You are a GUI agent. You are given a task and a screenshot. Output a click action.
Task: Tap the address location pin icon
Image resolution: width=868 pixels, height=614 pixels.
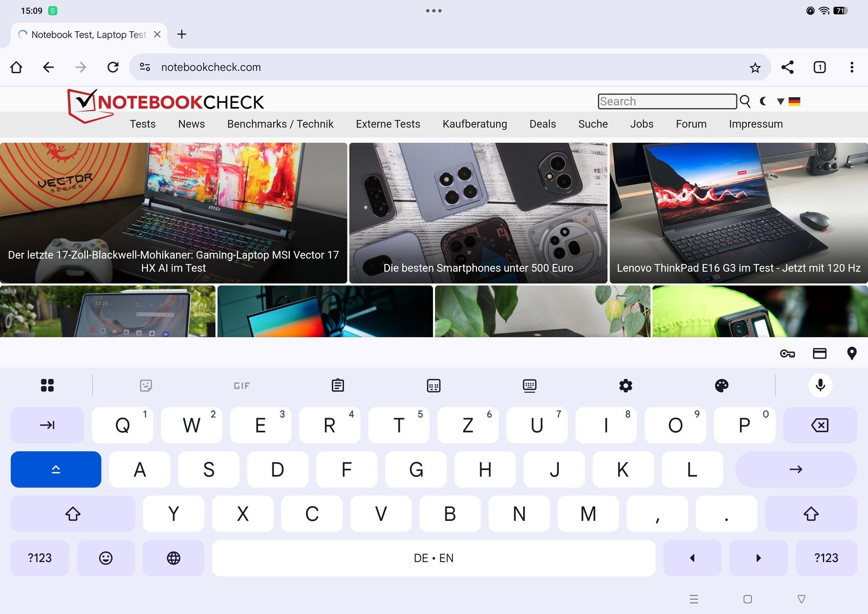click(x=852, y=354)
